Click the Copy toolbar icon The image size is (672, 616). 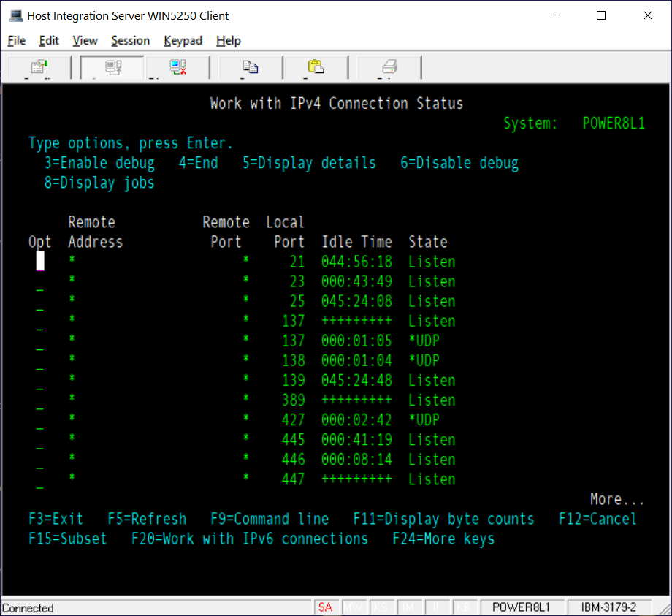pyautogui.click(x=250, y=67)
